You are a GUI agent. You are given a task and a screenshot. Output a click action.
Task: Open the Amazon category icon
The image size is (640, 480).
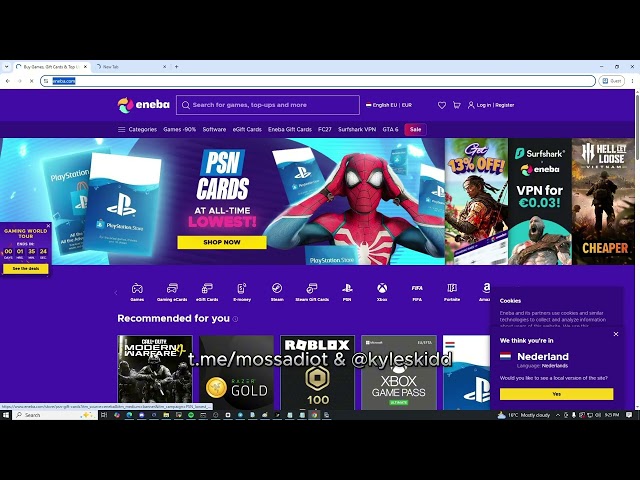click(x=485, y=292)
